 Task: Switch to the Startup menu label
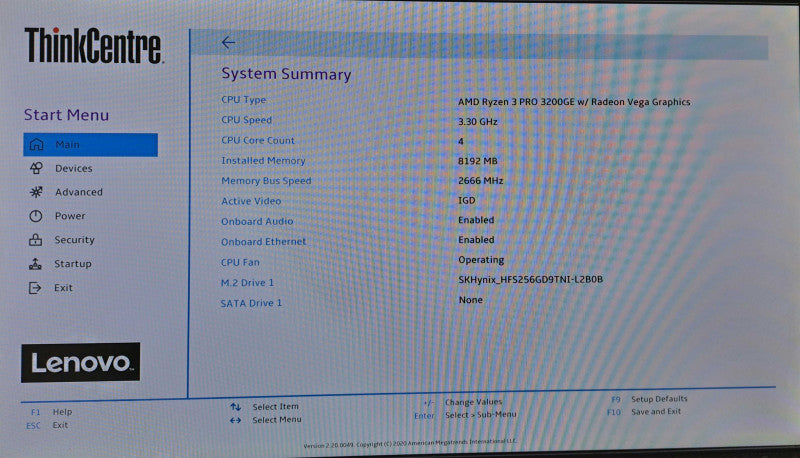point(73,264)
